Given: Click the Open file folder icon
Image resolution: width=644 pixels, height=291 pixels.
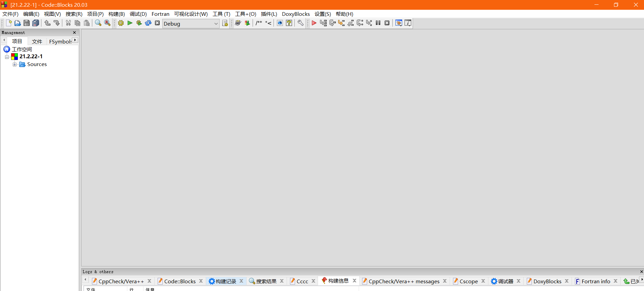Looking at the screenshot, I should point(18,23).
